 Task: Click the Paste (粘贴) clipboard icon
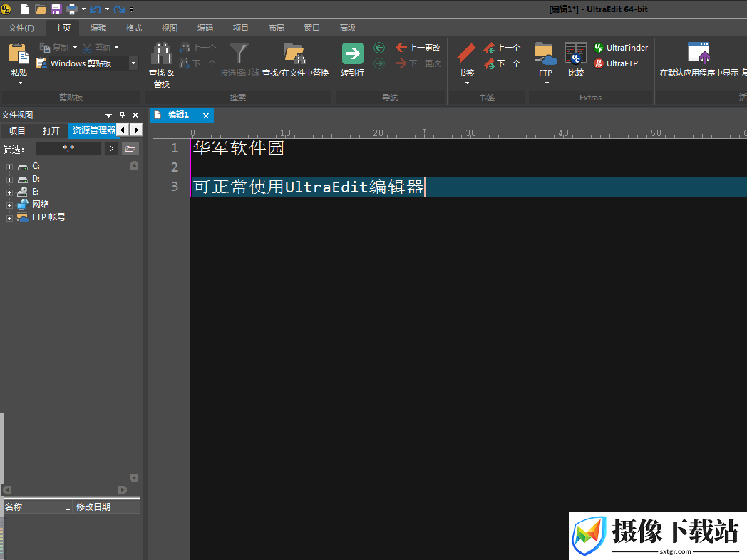pyautogui.click(x=19, y=54)
